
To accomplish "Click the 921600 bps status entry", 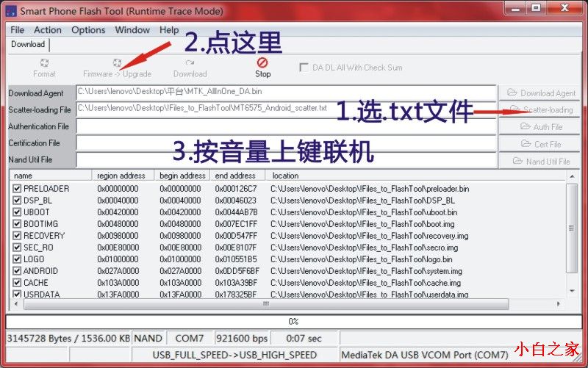I will click(242, 339).
